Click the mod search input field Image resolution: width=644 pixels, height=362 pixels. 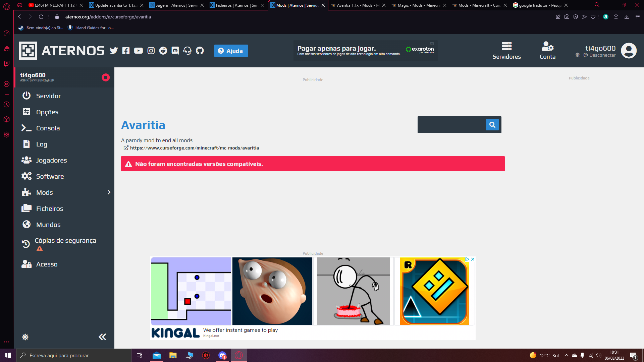point(452,125)
